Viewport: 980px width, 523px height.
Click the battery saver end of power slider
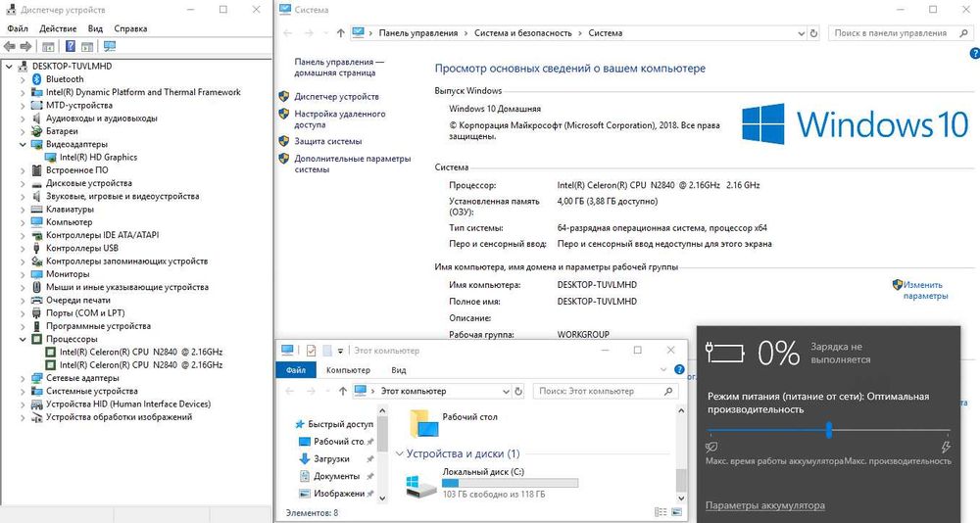[x=711, y=447]
